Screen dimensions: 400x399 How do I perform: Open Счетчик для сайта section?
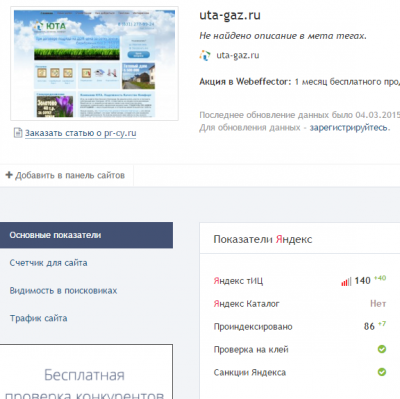click(x=49, y=263)
